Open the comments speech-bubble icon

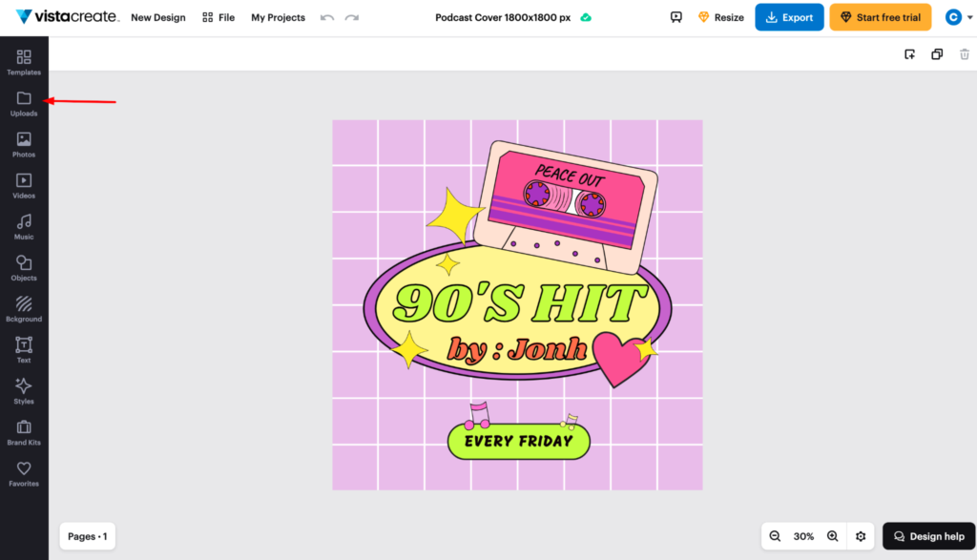676,17
